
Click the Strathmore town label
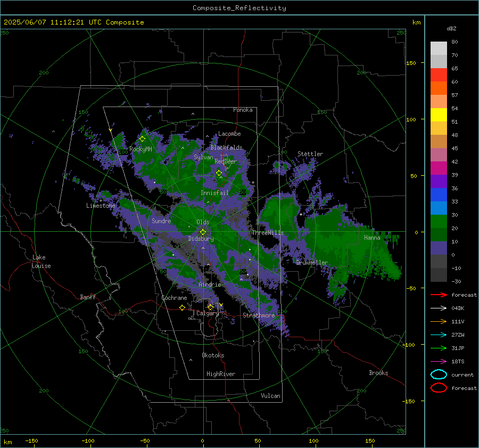(259, 315)
